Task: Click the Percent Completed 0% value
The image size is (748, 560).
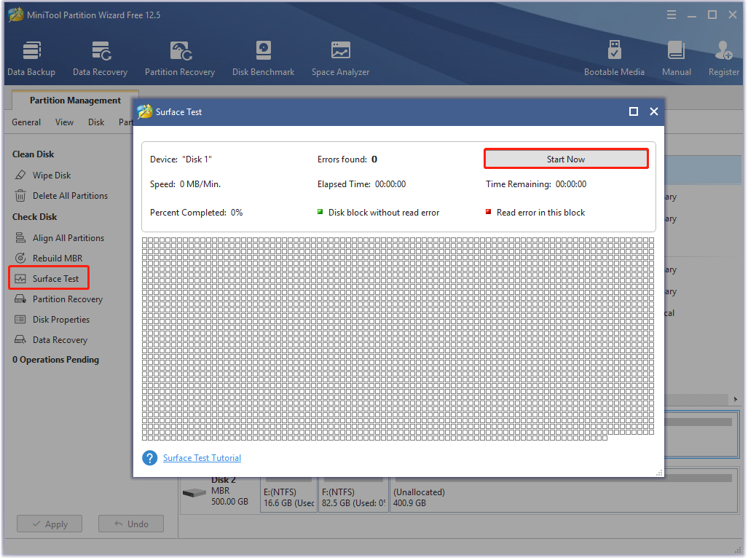Action: click(x=237, y=212)
